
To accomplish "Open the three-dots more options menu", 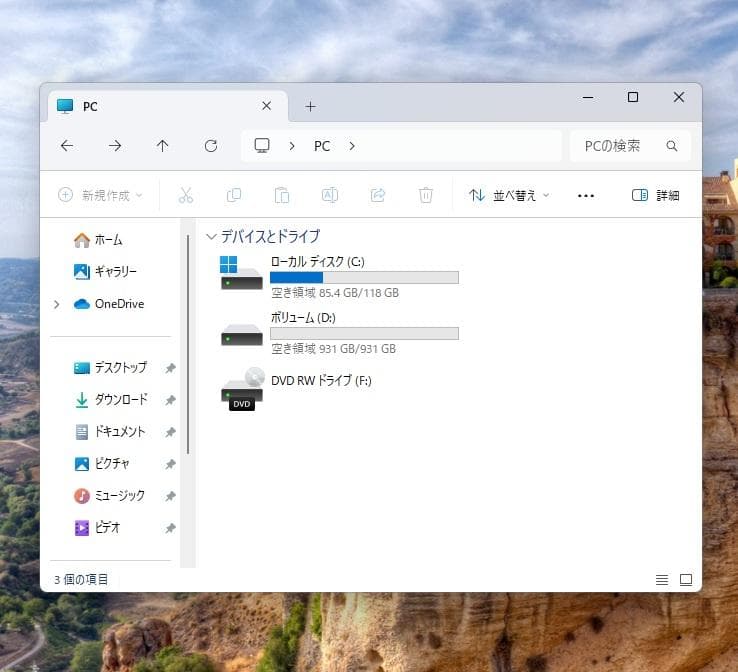I will click(586, 195).
